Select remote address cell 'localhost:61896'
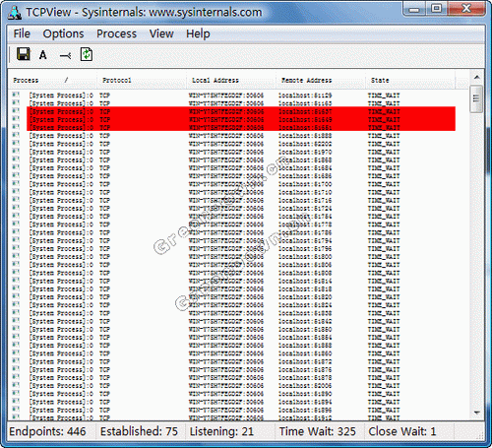 [x=305, y=410]
